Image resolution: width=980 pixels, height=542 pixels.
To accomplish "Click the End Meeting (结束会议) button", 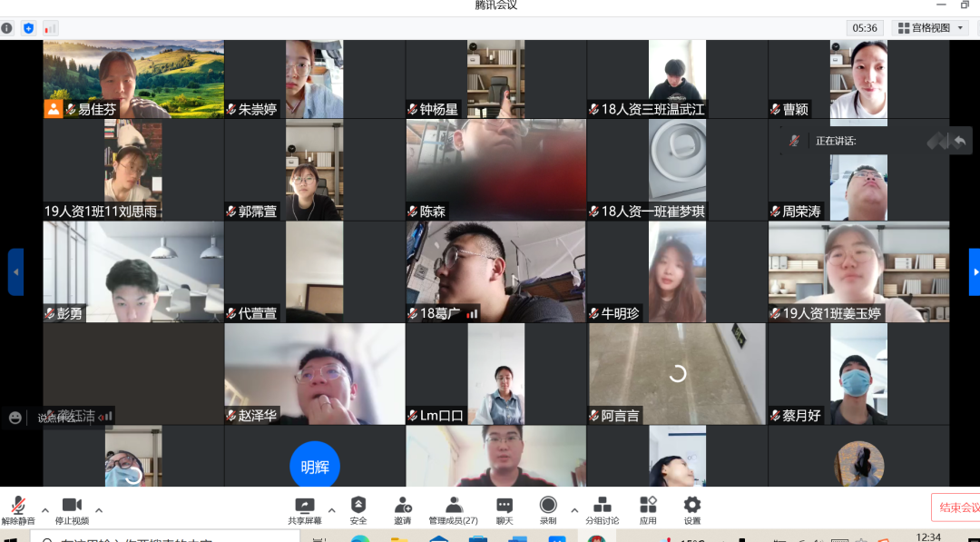I will point(957,508).
